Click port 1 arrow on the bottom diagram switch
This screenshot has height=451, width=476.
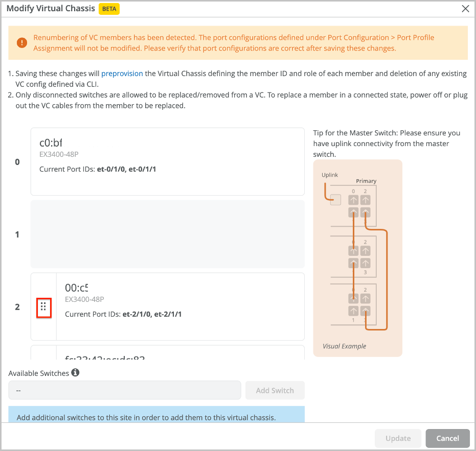coord(353,311)
